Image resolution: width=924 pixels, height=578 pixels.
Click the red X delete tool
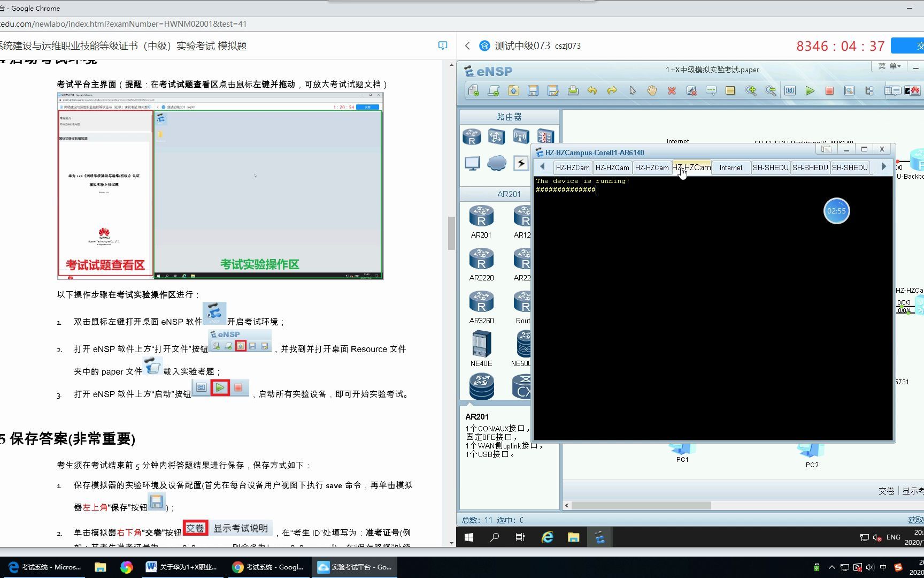[x=672, y=90]
